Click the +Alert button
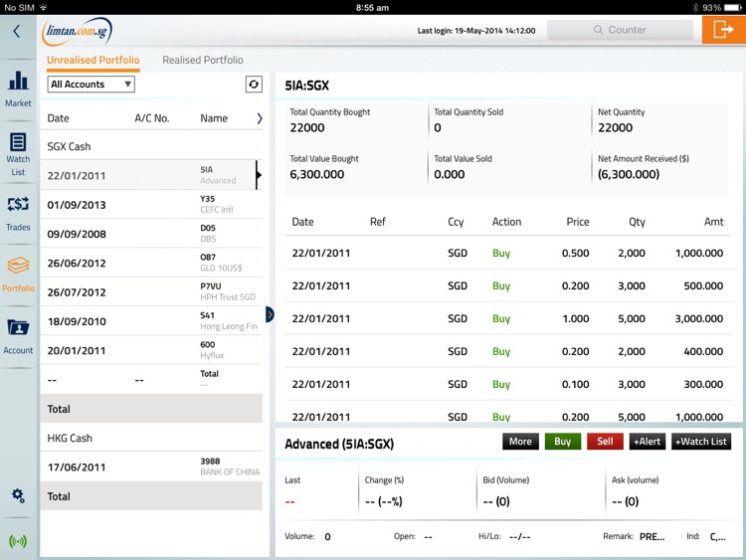 click(648, 442)
